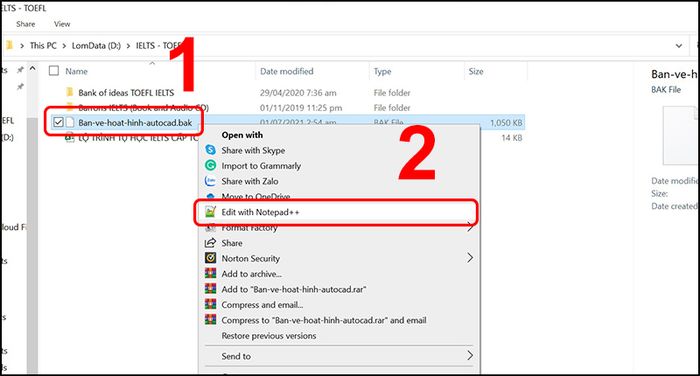Select Compress and email... entry
The height and width of the screenshot is (376, 700).
coord(262,305)
